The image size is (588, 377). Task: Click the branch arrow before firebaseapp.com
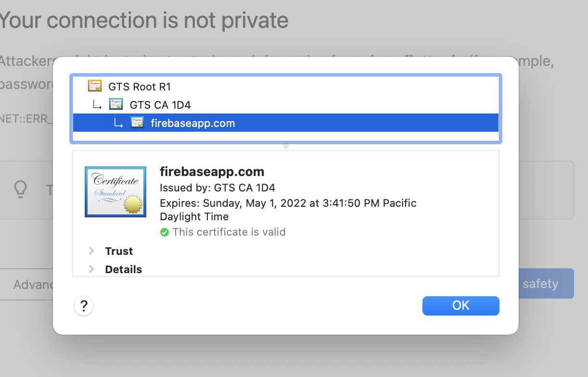click(x=118, y=123)
